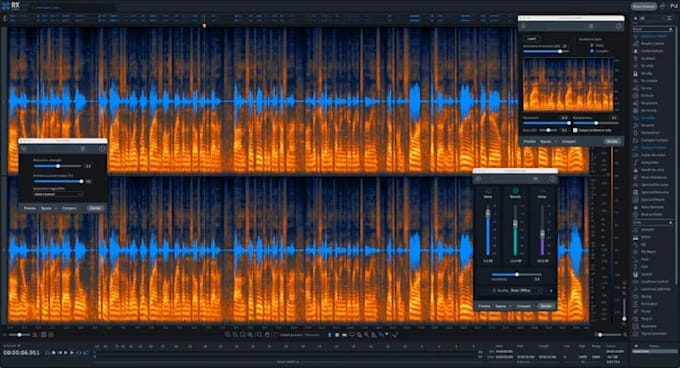Collapse the Utility module section
The image size is (680, 368).
[x=670, y=222]
